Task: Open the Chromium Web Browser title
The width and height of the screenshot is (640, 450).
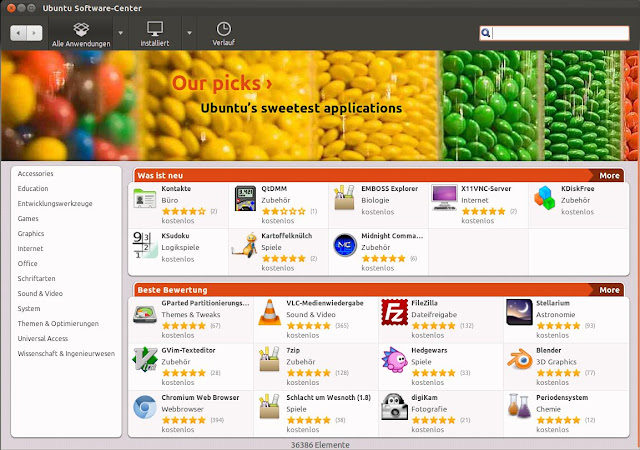Action: click(x=200, y=397)
